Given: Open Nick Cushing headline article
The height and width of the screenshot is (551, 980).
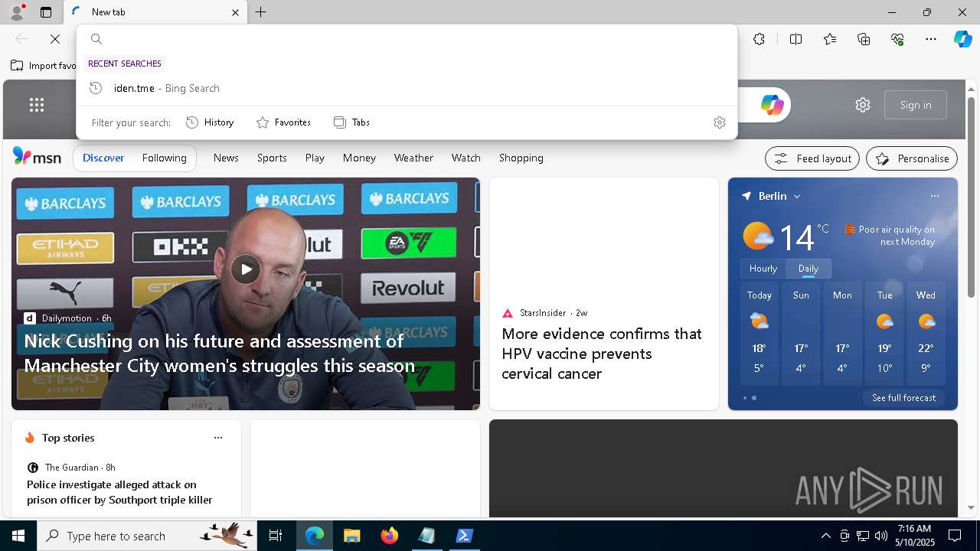Looking at the screenshot, I should pos(219,353).
